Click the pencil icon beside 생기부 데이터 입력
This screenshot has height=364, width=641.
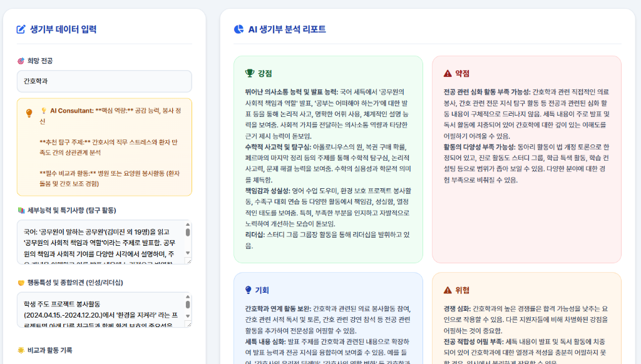click(x=19, y=28)
